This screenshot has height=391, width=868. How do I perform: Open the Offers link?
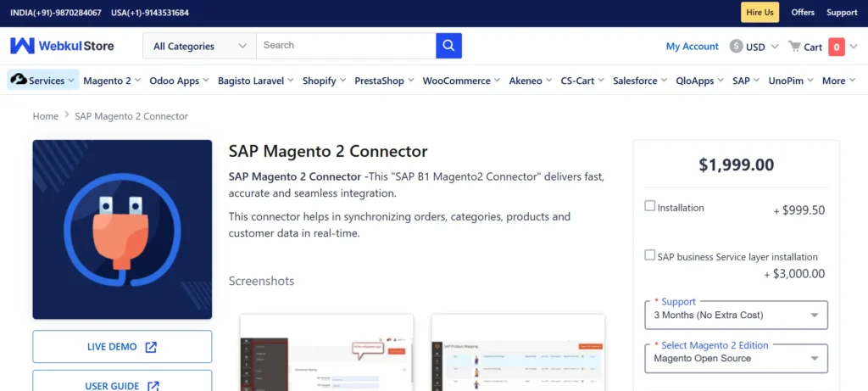tap(803, 12)
